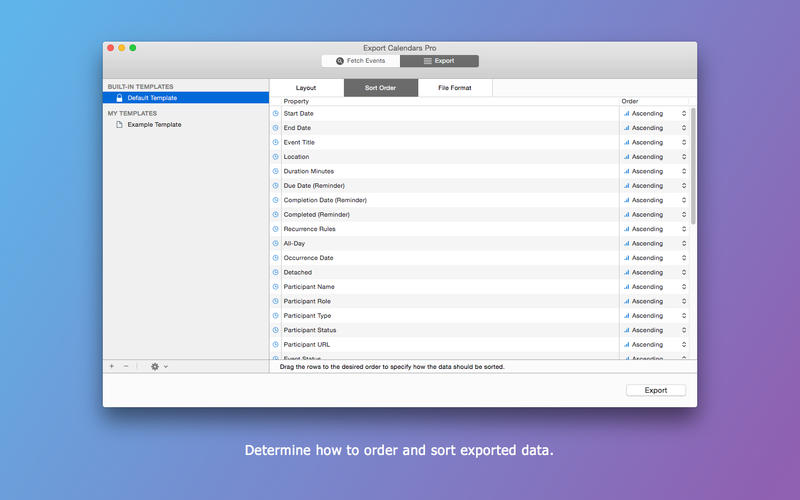
Task: Click the sort bars icon in Location row
Action: 627,157
